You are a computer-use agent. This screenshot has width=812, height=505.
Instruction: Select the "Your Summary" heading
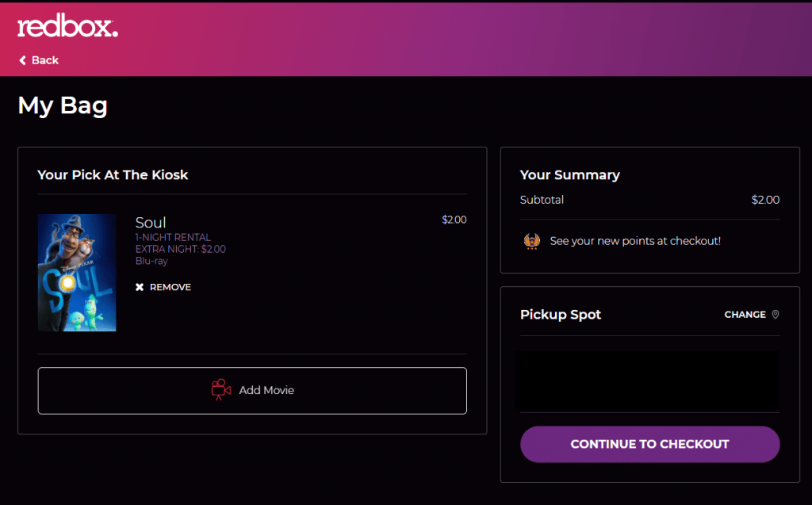point(569,175)
